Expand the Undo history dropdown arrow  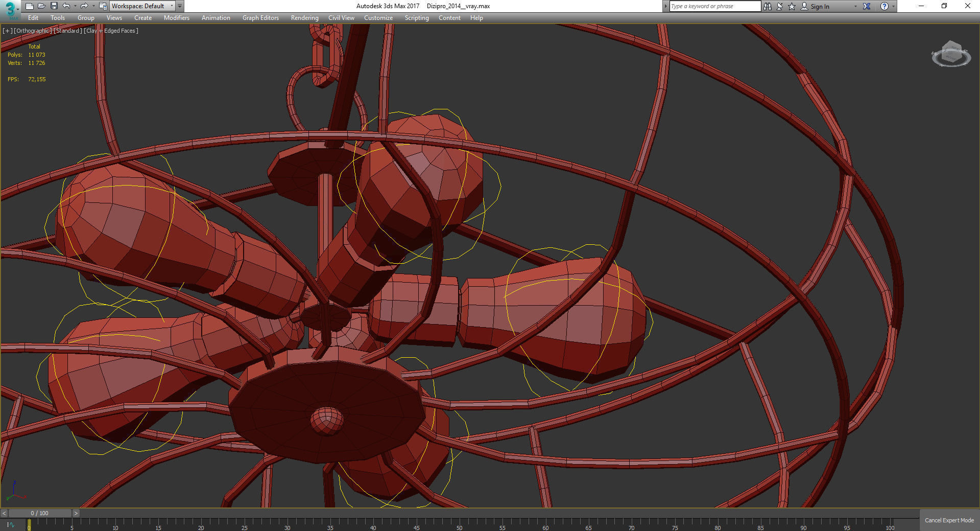tap(75, 6)
